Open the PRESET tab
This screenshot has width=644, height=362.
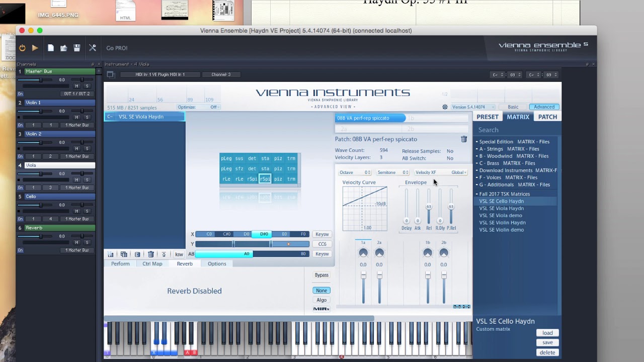tap(488, 117)
